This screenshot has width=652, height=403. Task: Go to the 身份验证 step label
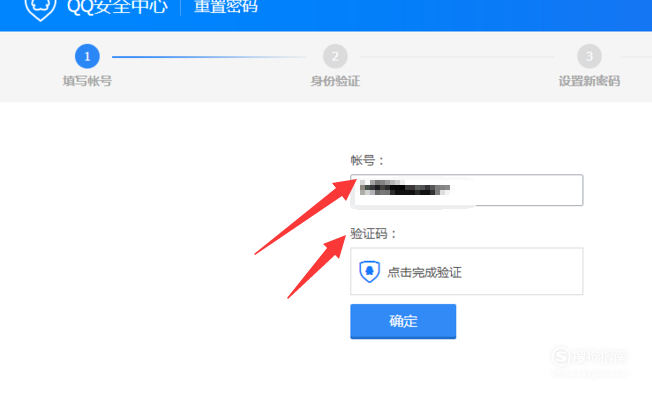(335, 81)
